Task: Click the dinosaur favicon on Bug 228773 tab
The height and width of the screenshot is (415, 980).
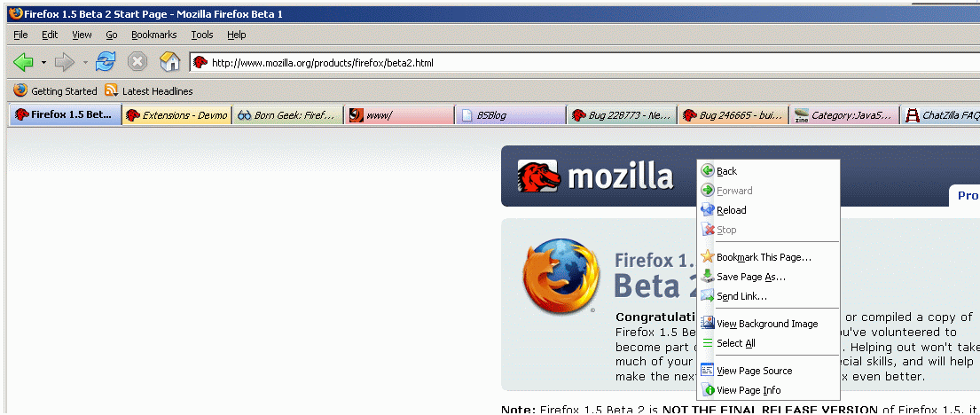Action: point(579,115)
